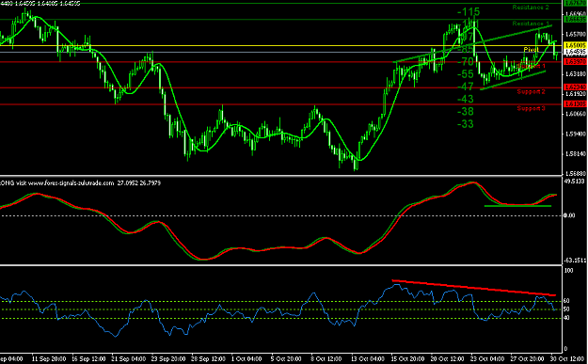
Task: Click the forex-signals-zulutrade.com indicator title
Action: click(x=71, y=183)
